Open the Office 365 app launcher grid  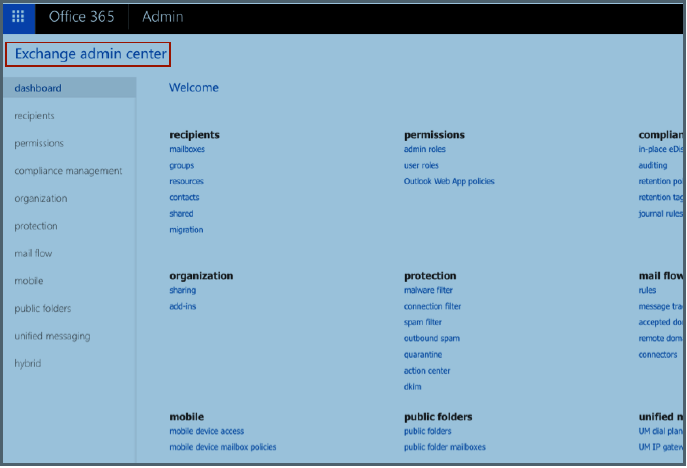tap(18, 17)
